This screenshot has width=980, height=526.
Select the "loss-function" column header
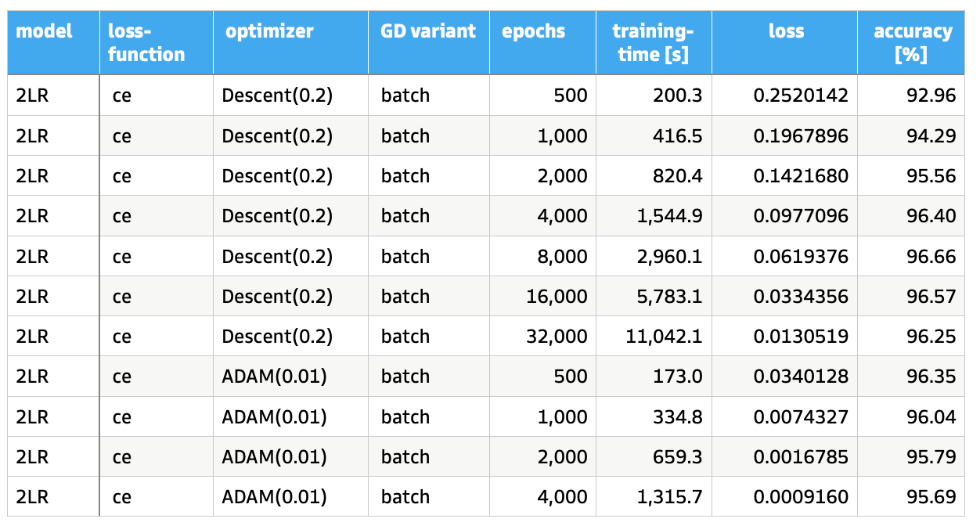click(147, 43)
